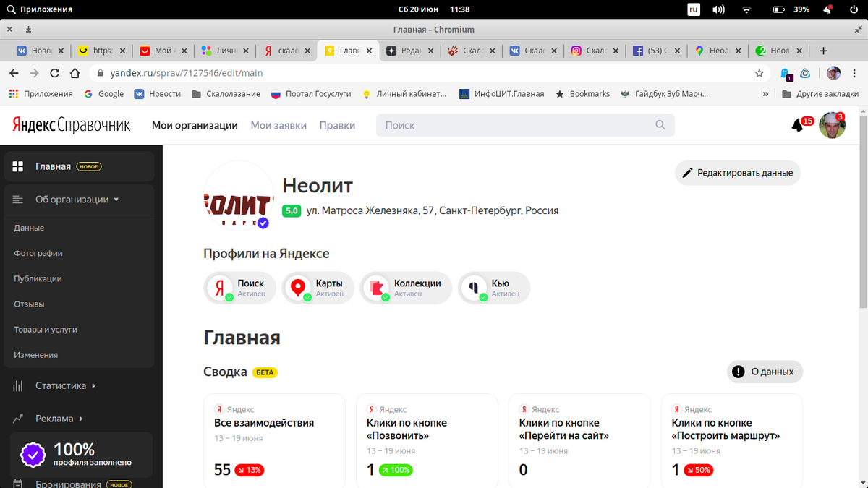868x488 pixels.
Task: Open Приложения menu in top bar
Action: pos(39,9)
